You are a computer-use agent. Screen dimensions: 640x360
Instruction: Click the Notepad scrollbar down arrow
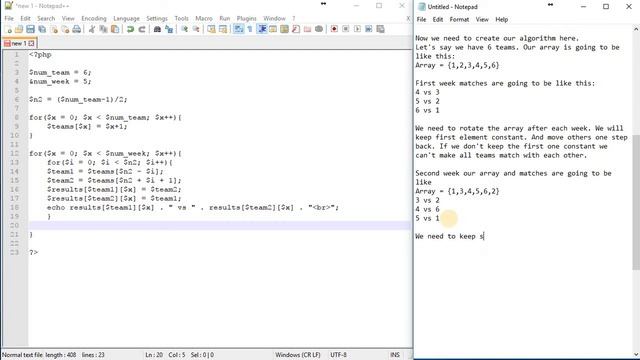(636, 354)
